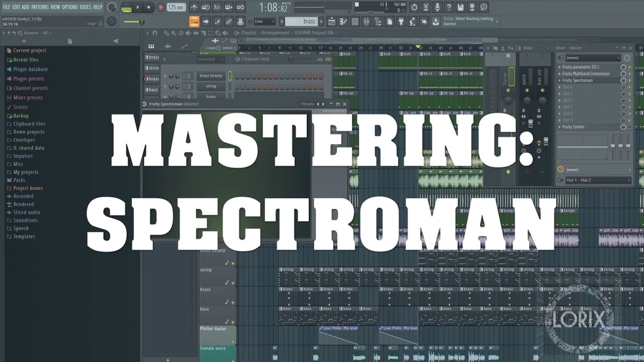644x362 pixels.
Task: Click the Save project icon
Action: 460,7
